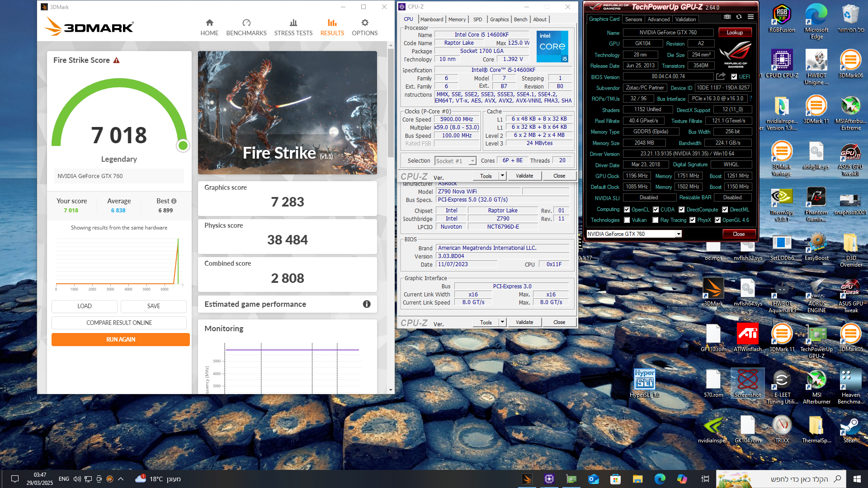868x488 pixels.
Task: Click the Fire Strike thumbnail image
Action: point(288,113)
